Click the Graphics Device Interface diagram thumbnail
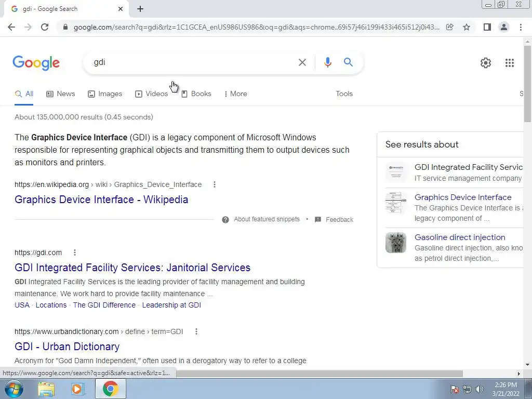The width and height of the screenshot is (532, 399). click(x=395, y=203)
